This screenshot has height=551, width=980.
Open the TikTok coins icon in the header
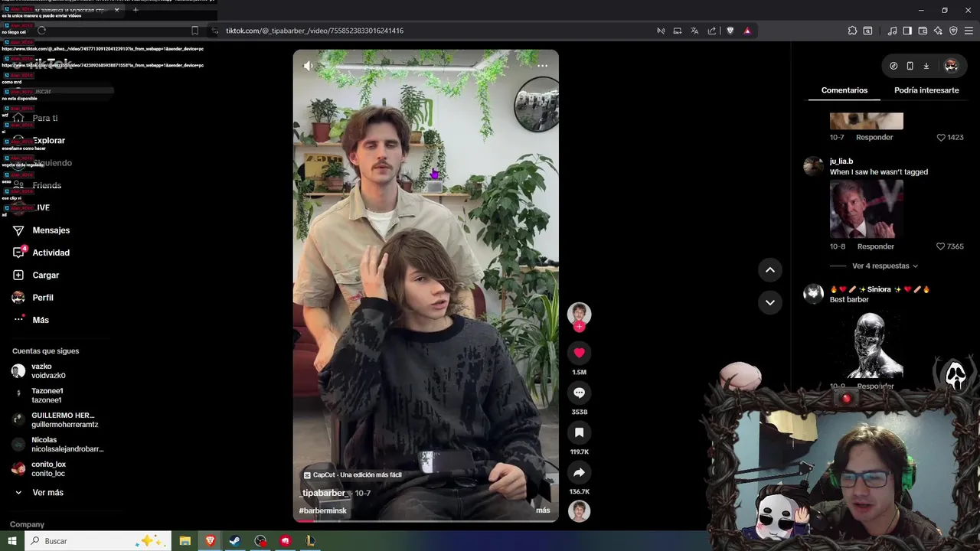click(893, 66)
